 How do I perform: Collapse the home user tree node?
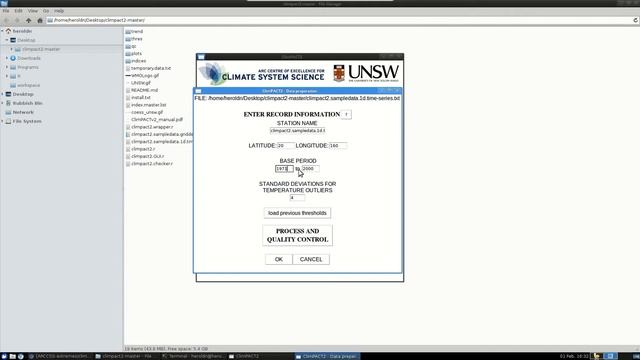pos(2,31)
